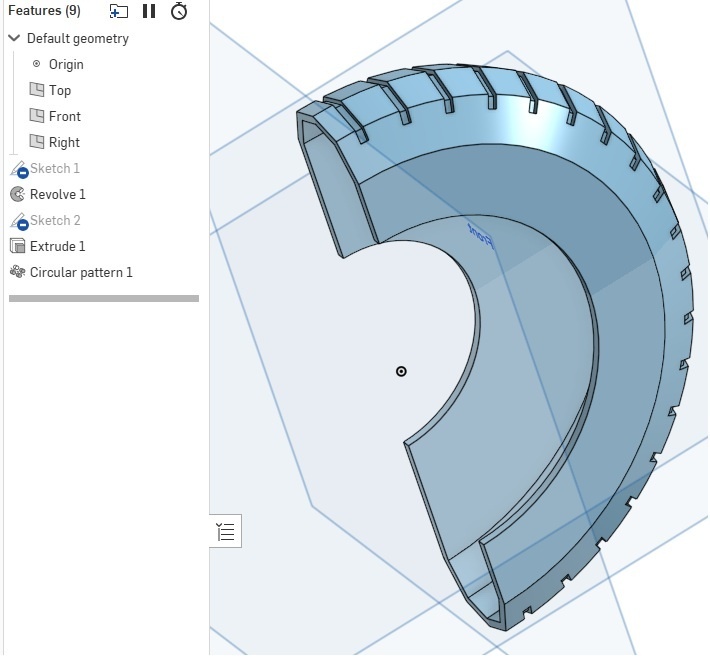Select Revolve 1 feature
The image size is (710, 663).
(58, 194)
